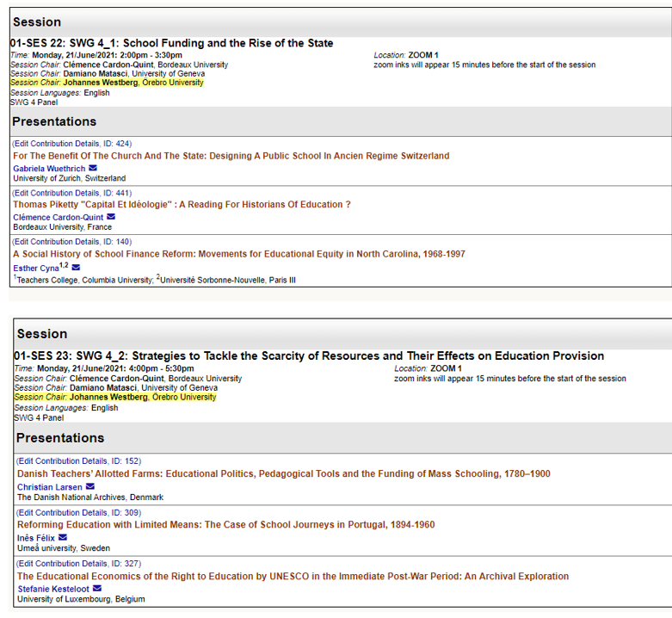Click email icon next to Christian Larsen
Screen dimensions: 672x618
[x=90, y=486]
